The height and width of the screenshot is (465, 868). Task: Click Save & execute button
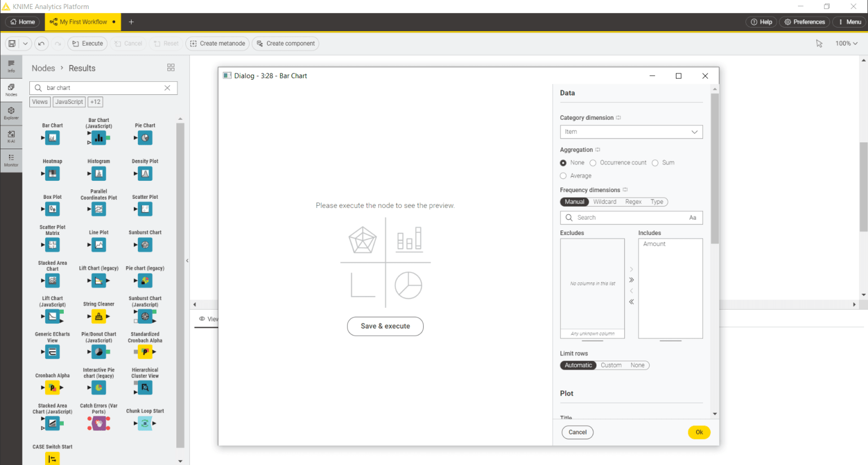[385, 326]
